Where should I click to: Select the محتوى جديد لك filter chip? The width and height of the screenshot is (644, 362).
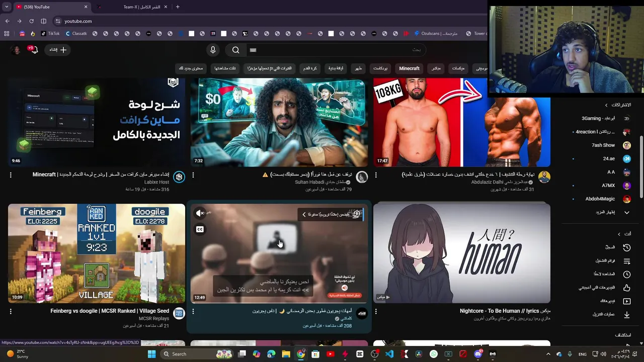[x=191, y=68]
